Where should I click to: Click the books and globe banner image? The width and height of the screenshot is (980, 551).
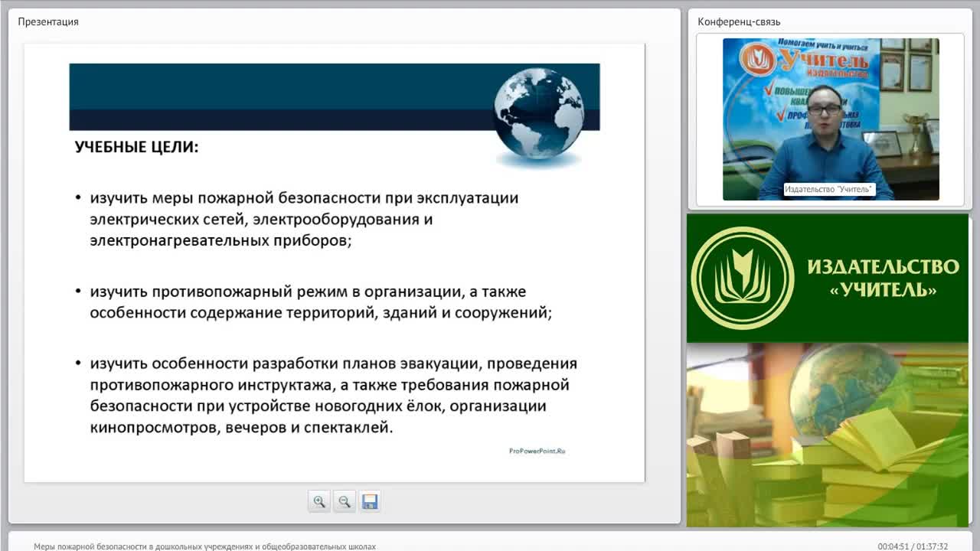pos(828,435)
